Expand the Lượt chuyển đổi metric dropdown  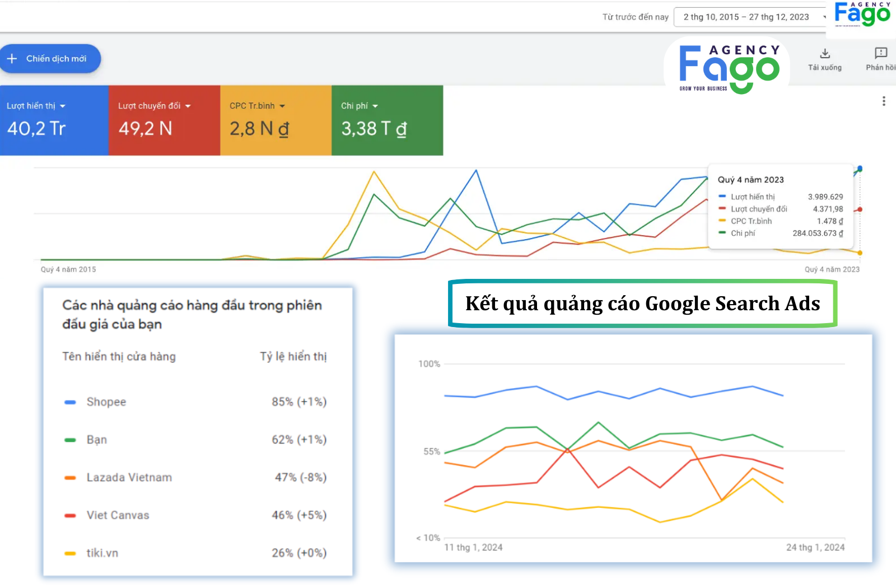188,106
